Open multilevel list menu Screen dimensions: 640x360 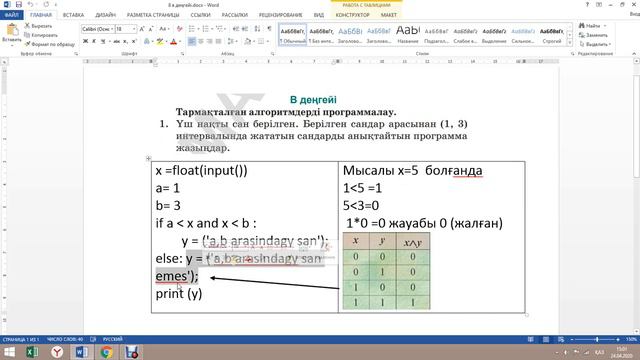(220, 29)
